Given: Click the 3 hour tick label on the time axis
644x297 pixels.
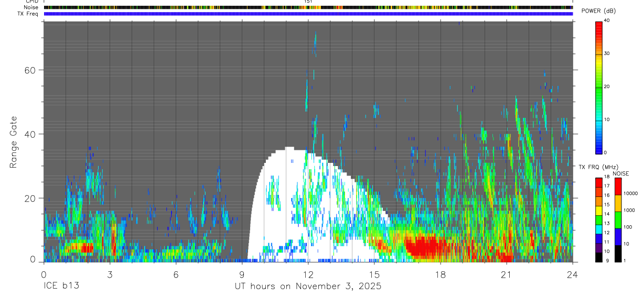Looking at the screenshot, I should [x=110, y=274].
